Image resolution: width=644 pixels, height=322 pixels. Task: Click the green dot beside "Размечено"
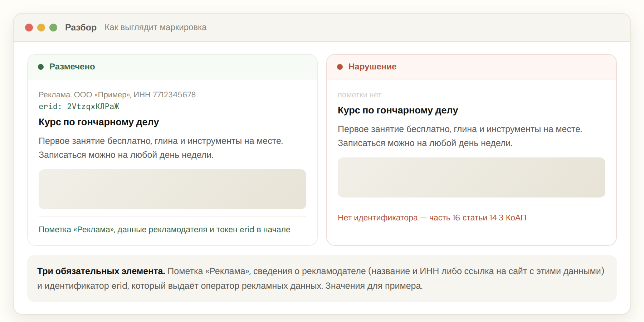point(41,67)
